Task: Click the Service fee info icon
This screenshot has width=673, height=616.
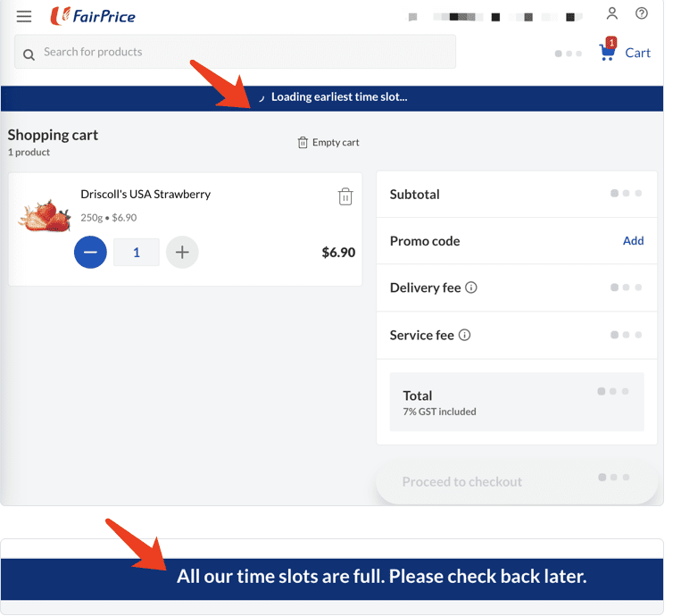Action: (464, 335)
